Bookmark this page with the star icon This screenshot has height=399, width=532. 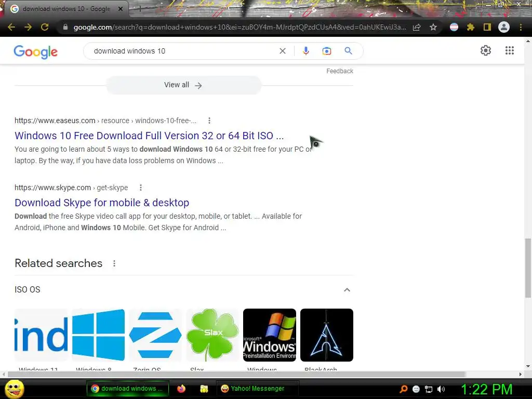pyautogui.click(x=433, y=27)
